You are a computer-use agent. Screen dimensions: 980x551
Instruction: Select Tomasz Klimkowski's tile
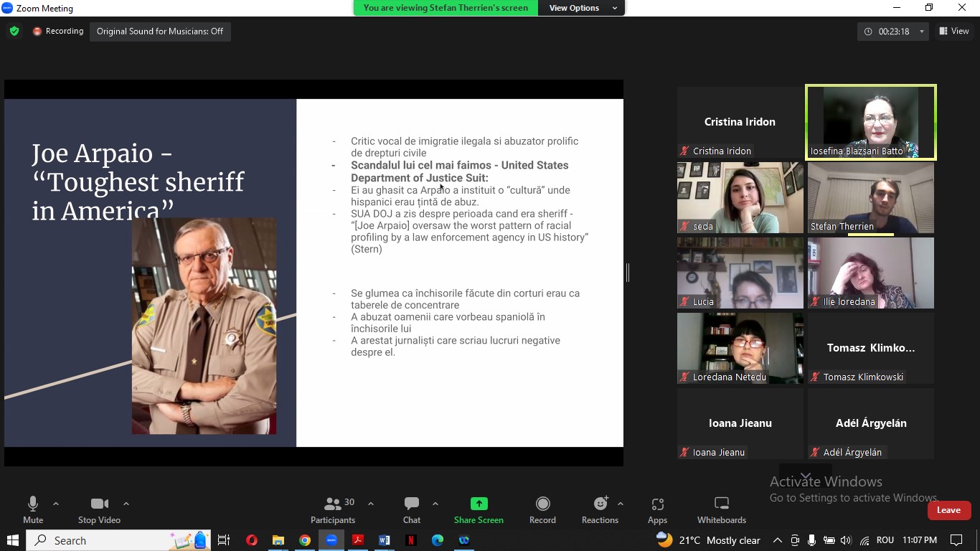pyautogui.click(x=871, y=348)
